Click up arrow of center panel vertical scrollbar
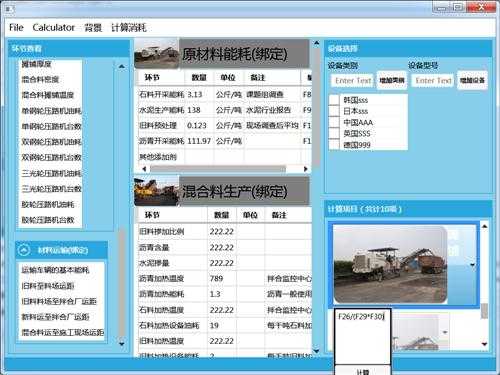Screen dimensions: 500x375 click(x=316, y=43)
